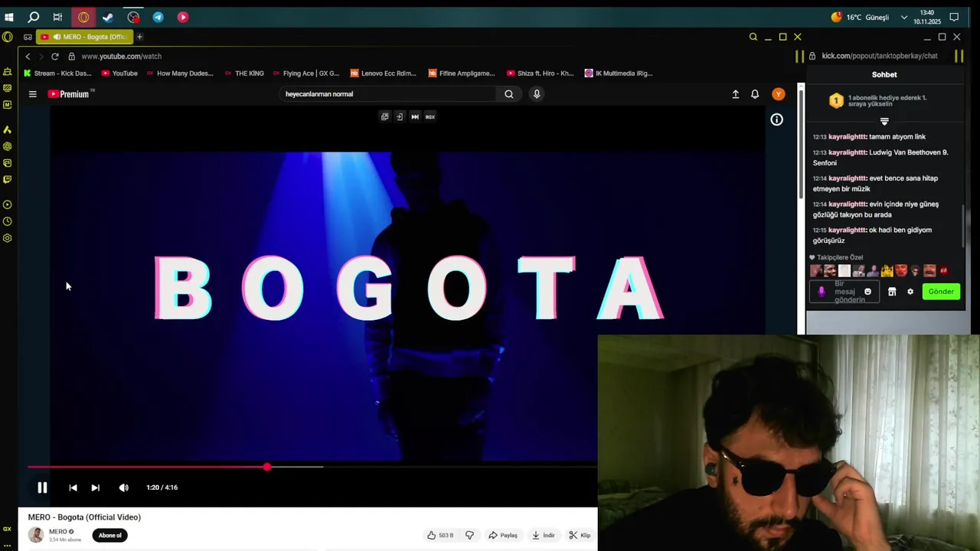The height and width of the screenshot is (551, 980).
Task: Skip to the next video in player bar
Action: click(95, 487)
